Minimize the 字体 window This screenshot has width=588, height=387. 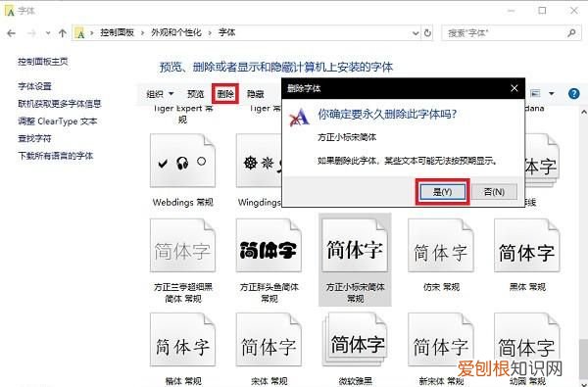coord(512,11)
